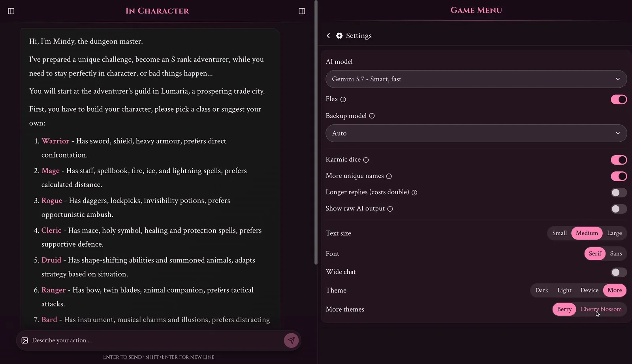Choose the Ranger class link
Viewport: 632px width, 364px height.
pos(53,290)
